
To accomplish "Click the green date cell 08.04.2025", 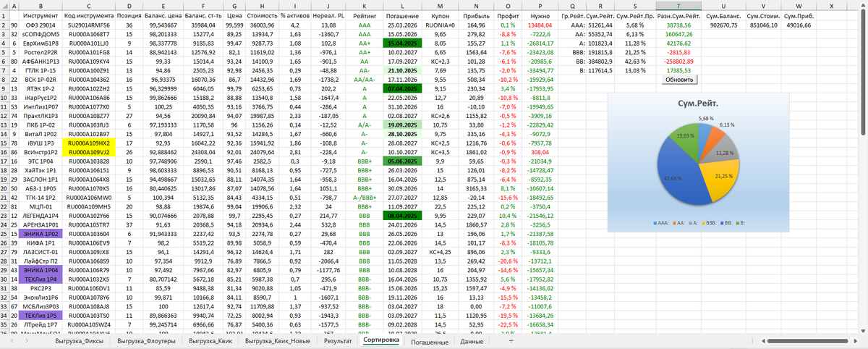I will 401,216.
